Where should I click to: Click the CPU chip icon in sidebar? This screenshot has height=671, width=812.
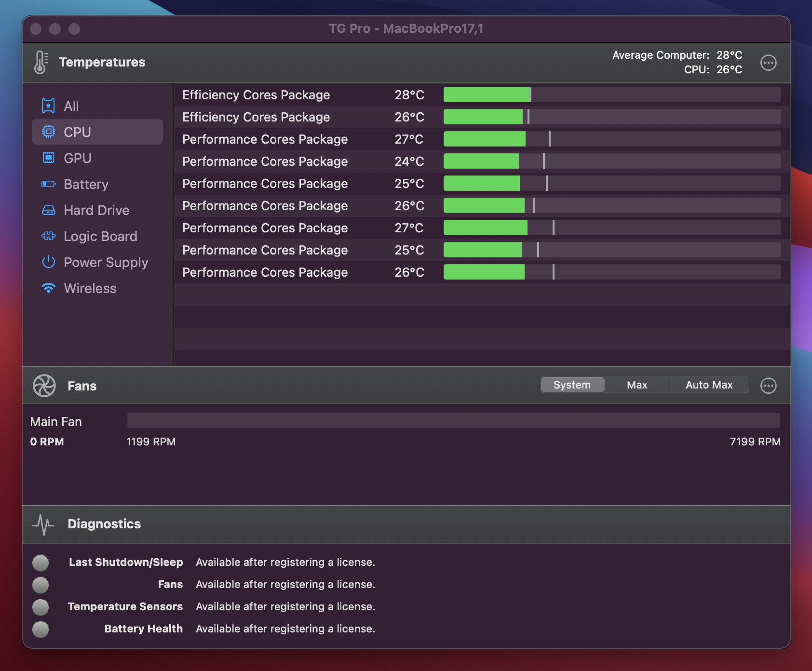coord(48,132)
